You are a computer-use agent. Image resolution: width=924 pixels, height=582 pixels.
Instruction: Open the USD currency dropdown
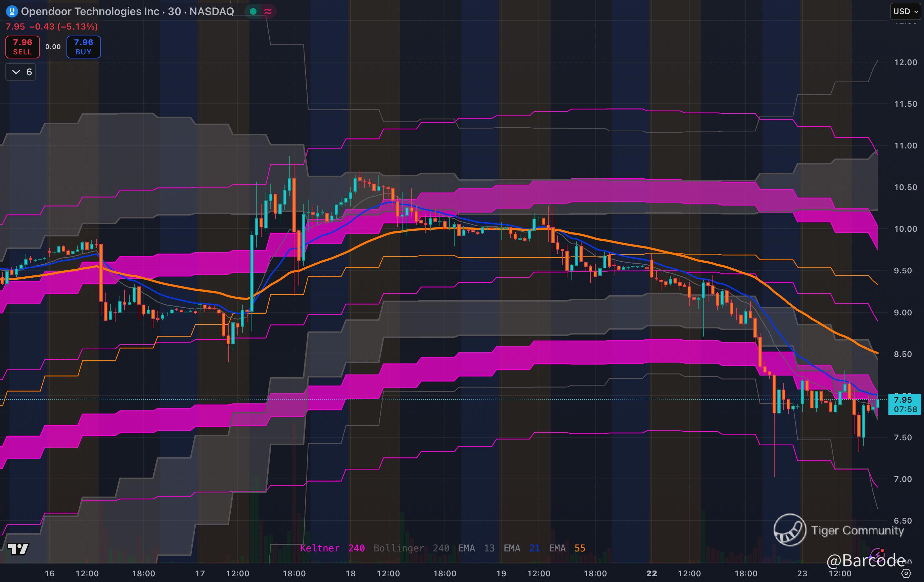905,11
